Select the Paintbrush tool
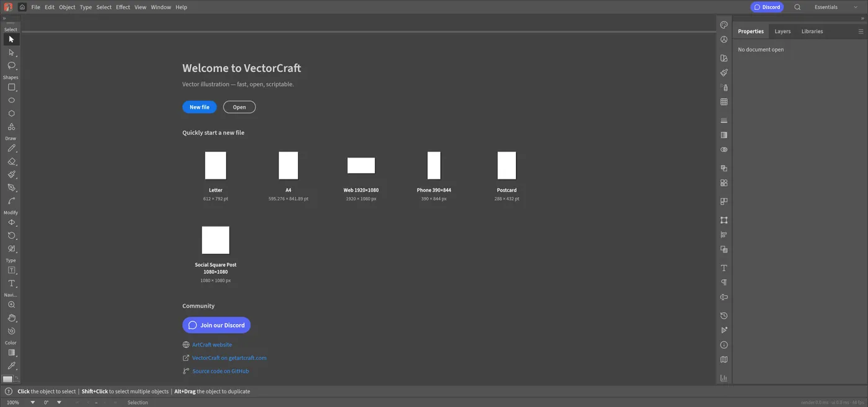 click(11, 174)
